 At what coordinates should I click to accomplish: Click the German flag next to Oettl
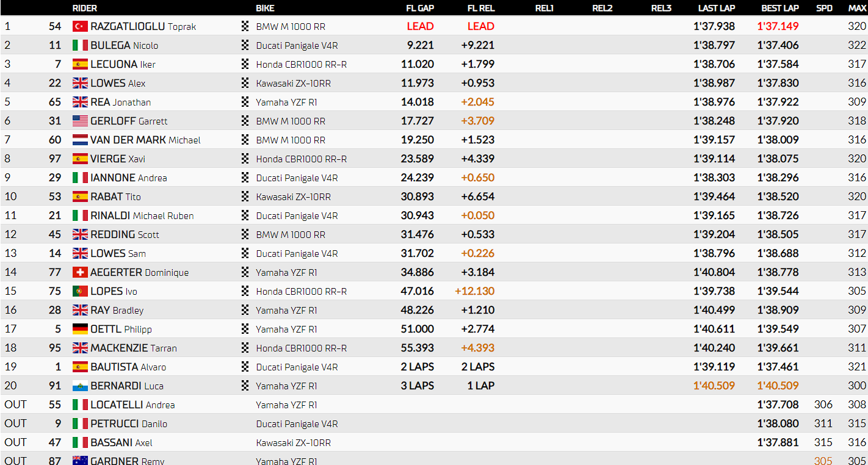80,329
